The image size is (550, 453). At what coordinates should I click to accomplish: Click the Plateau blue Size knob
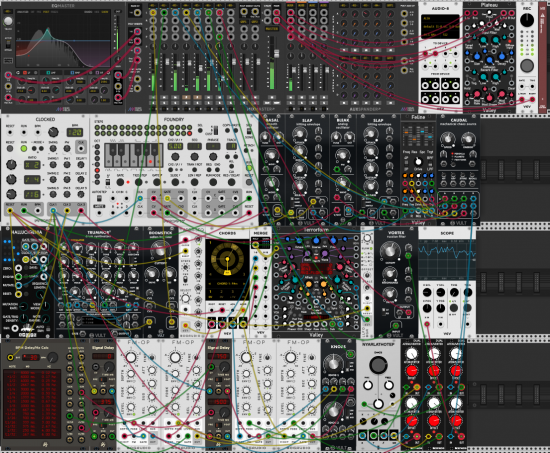point(477,57)
